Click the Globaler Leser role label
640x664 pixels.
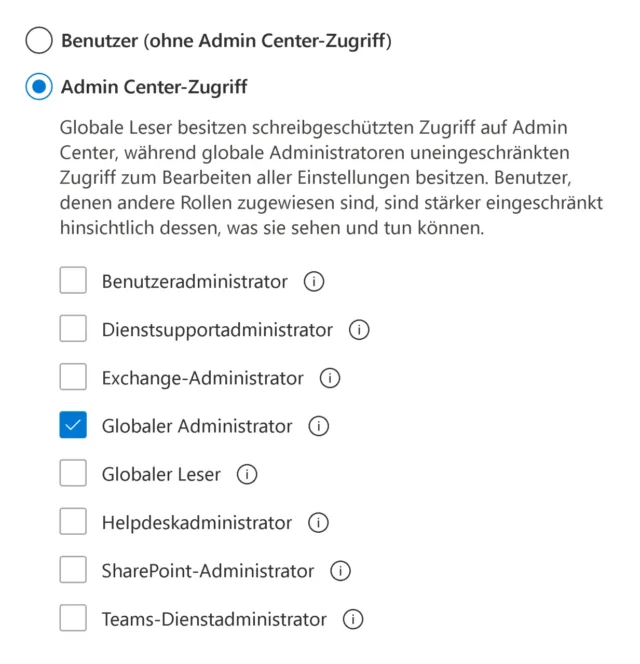pyautogui.click(x=161, y=475)
